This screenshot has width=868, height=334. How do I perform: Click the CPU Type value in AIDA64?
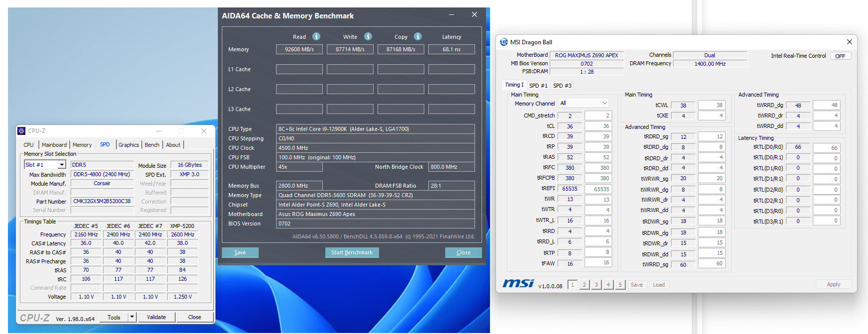tap(376, 129)
